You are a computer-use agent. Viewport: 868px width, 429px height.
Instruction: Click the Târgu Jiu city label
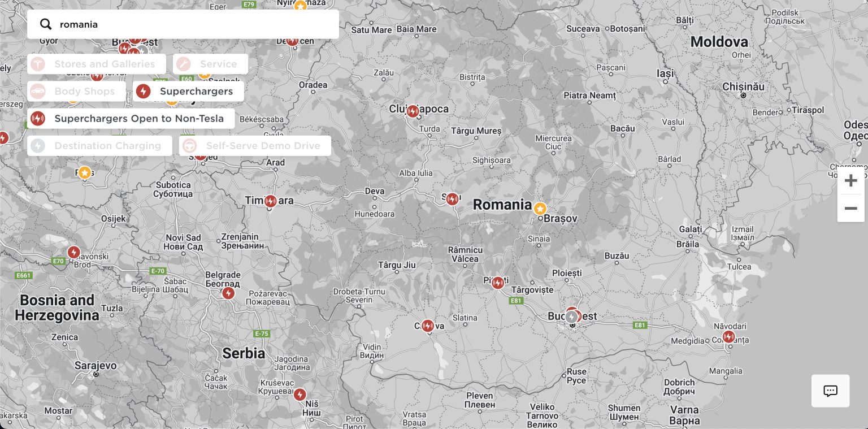coord(397,265)
